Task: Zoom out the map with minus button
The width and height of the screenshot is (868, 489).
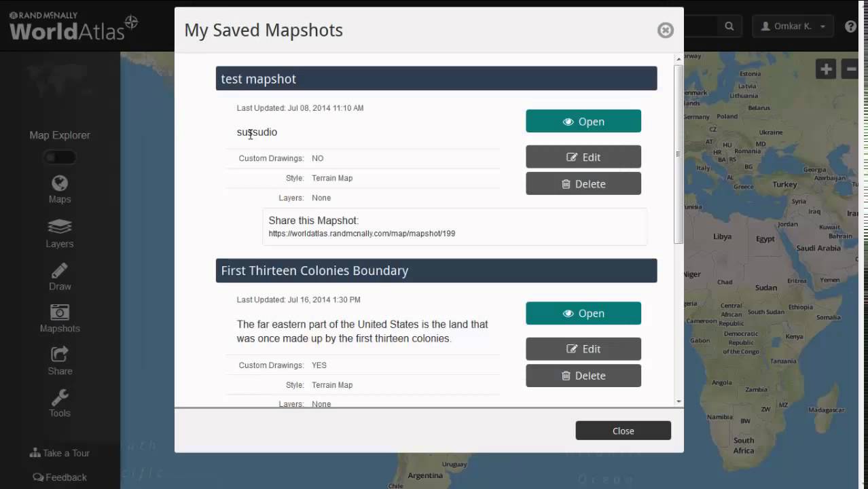Action: coord(850,69)
